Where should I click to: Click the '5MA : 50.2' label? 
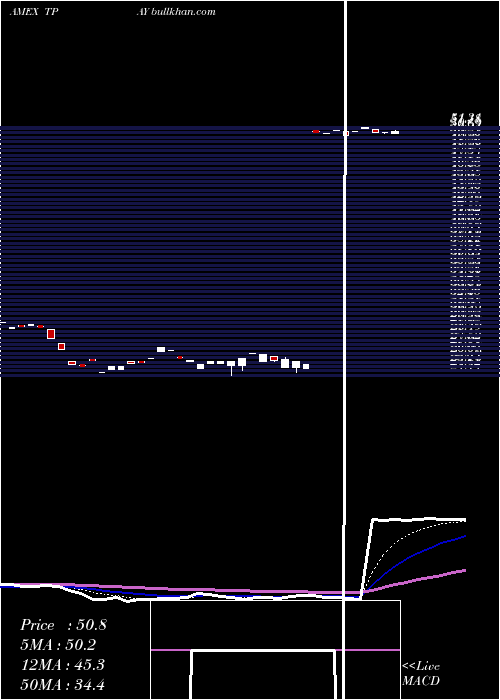[x=58, y=645]
